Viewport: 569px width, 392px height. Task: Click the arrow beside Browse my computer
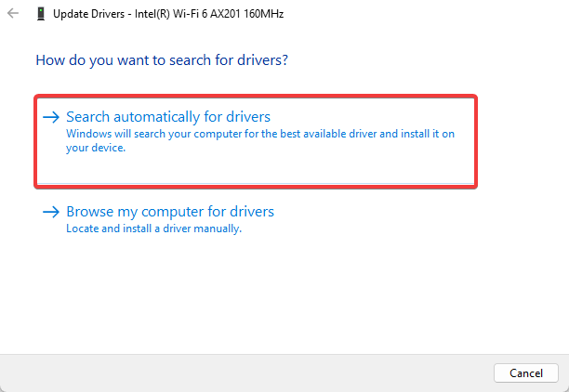[50, 212]
